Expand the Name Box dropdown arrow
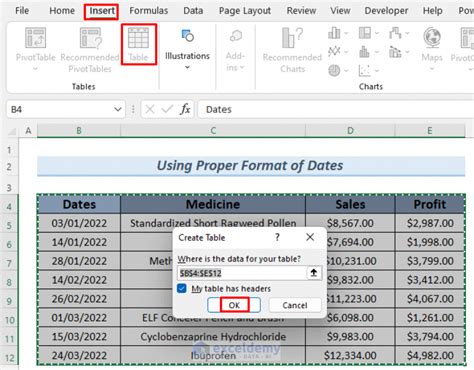This screenshot has height=370, width=474. [x=118, y=109]
